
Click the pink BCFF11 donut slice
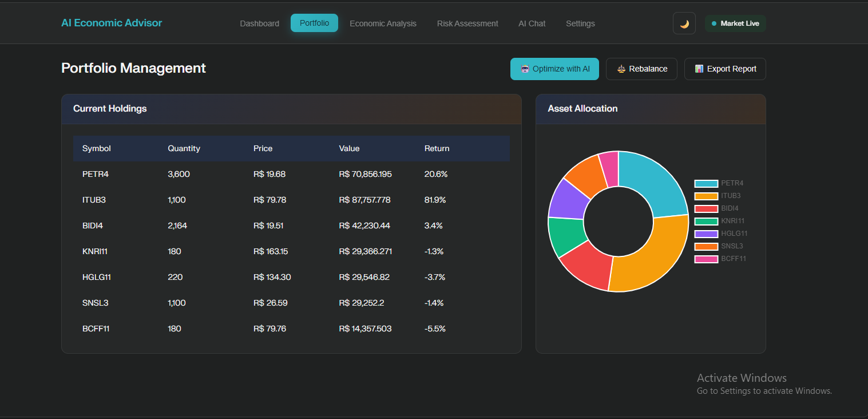point(609,168)
